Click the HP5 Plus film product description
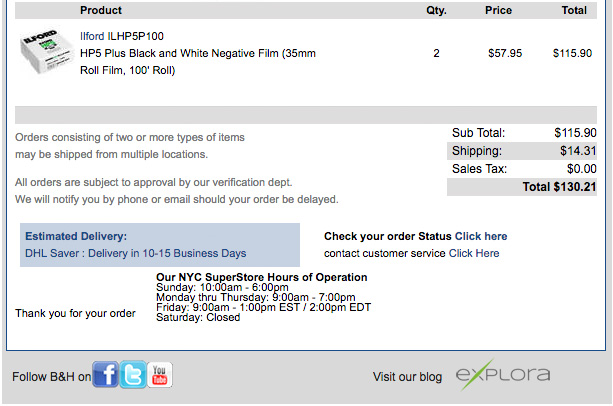Image resolution: width=613 pixels, height=406 pixels. point(198,62)
